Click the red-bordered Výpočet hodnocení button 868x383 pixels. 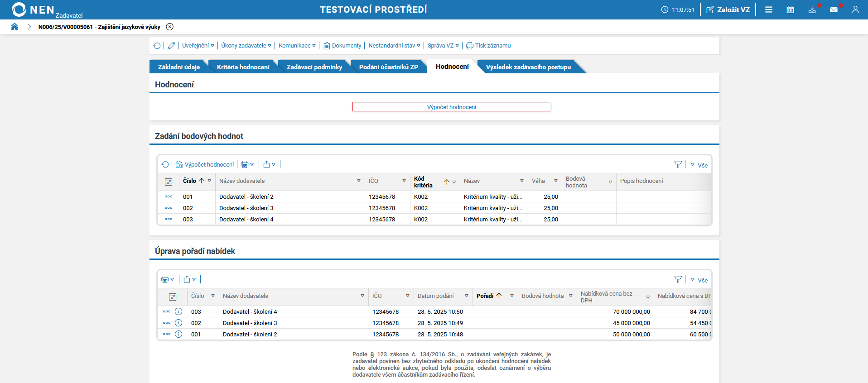click(x=451, y=107)
